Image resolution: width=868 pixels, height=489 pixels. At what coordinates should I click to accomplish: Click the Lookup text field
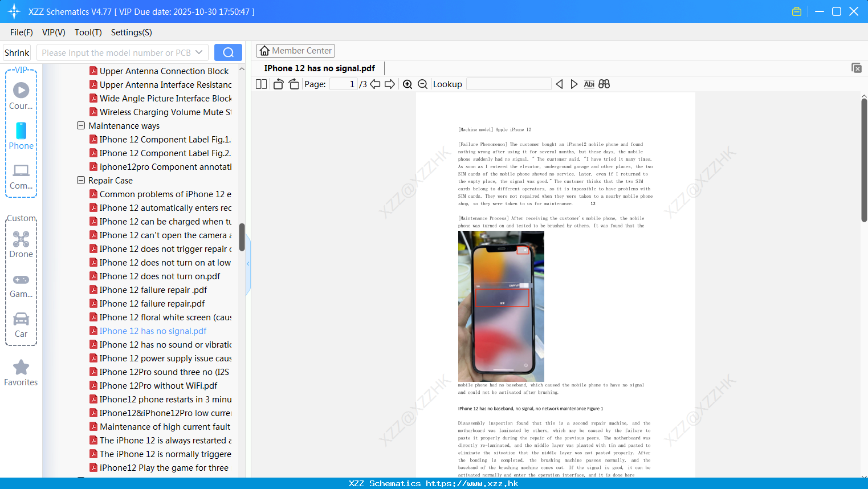tap(509, 84)
